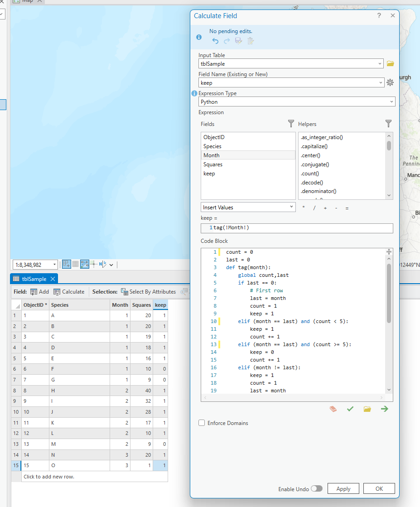Image resolution: width=420 pixels, height=507 pixels.
Task: Browse for an input table with the folder icon
Action: click(390, 63)
